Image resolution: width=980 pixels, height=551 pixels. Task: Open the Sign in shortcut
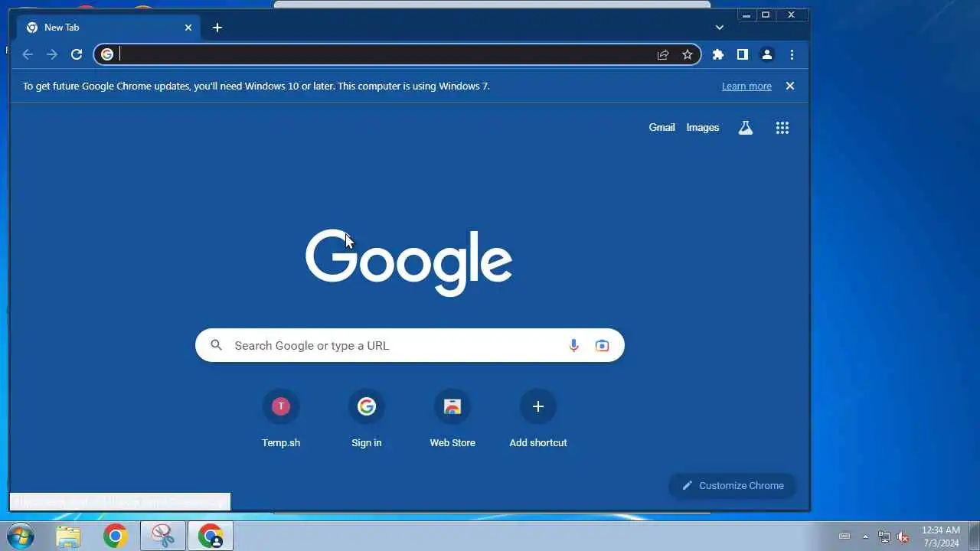[367, 419]
